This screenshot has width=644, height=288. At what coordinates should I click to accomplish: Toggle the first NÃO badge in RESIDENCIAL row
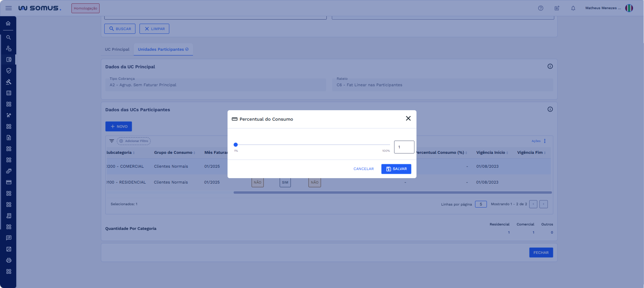pos(257,182)
